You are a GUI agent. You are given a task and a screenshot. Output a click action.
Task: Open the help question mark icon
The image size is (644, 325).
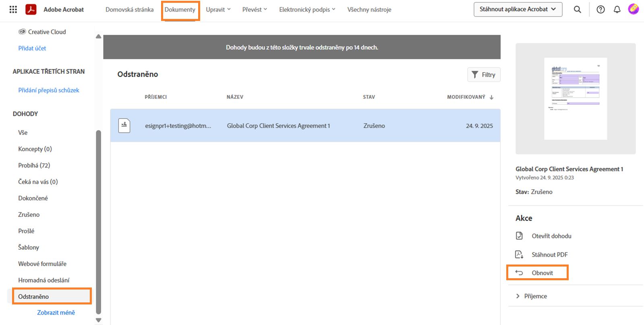(x=601, y=9)
